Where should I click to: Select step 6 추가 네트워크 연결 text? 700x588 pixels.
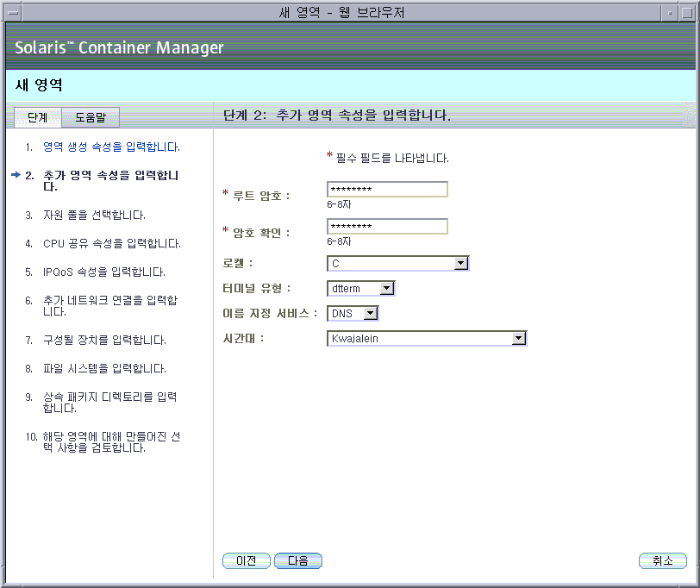coord(110,306)
